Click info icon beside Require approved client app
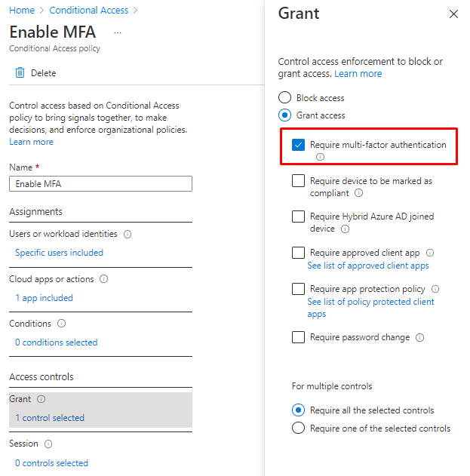Screen dimensions: 470x476 430,253
